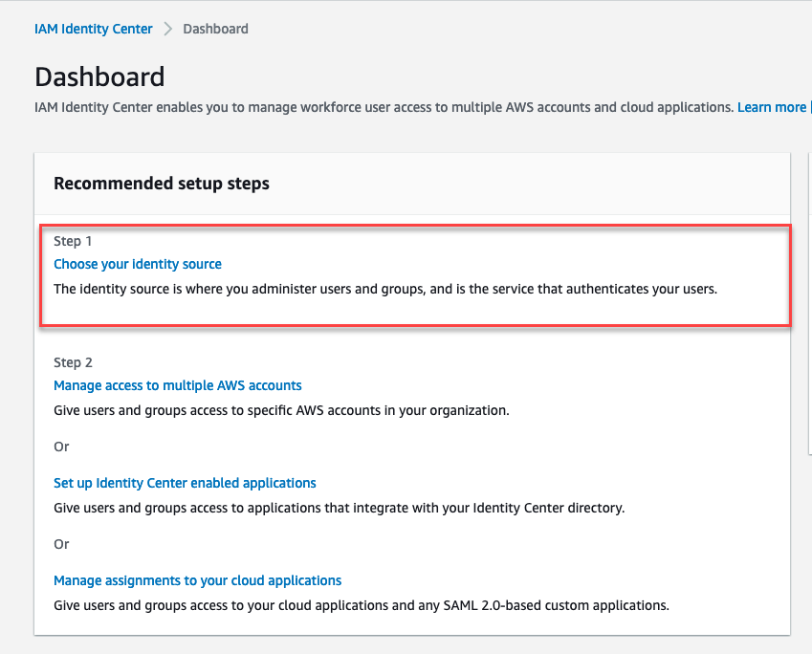Click Choose your identity source
Image resolution: width=812 pixels, height=654 pixels.
click(x=137, y=264)
